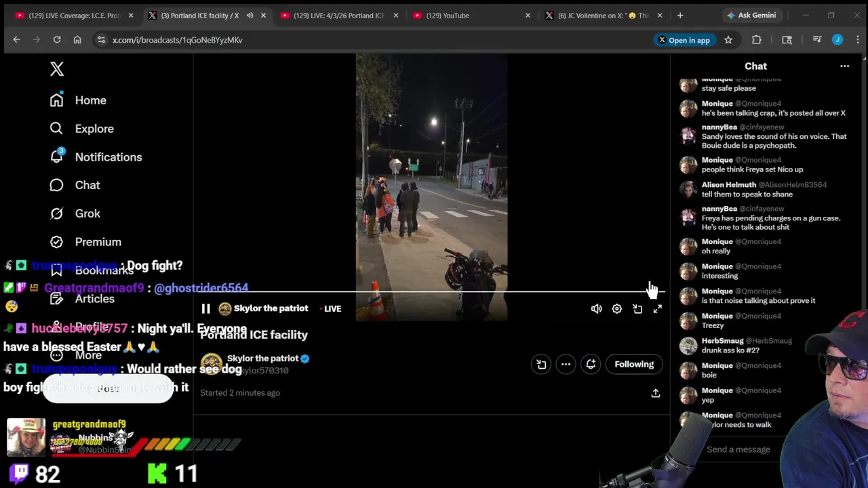Mute the broadcast volume
Screen dimensions: 868x488
[x=596, y=309]
